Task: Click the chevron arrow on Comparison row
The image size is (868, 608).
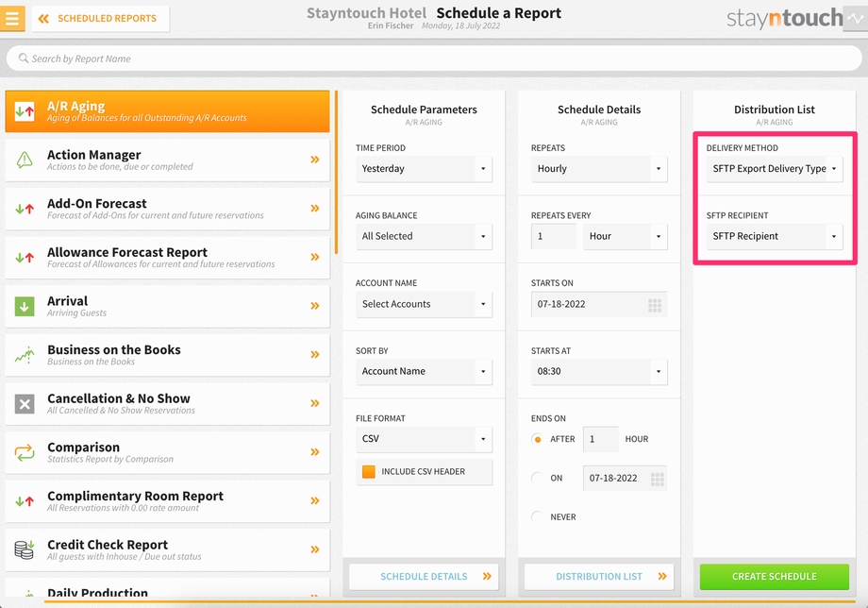Action: pyautogui.click(x=315, y=452)
